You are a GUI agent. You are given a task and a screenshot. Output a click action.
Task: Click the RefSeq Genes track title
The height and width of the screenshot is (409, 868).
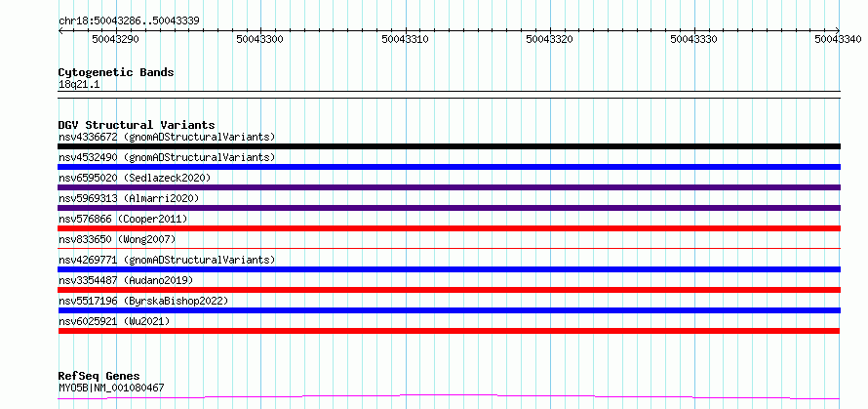99,377
